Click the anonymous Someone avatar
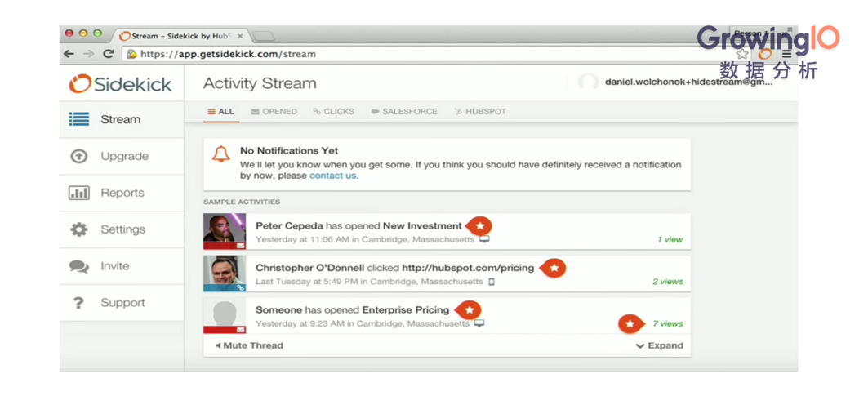 coord(225,316)
